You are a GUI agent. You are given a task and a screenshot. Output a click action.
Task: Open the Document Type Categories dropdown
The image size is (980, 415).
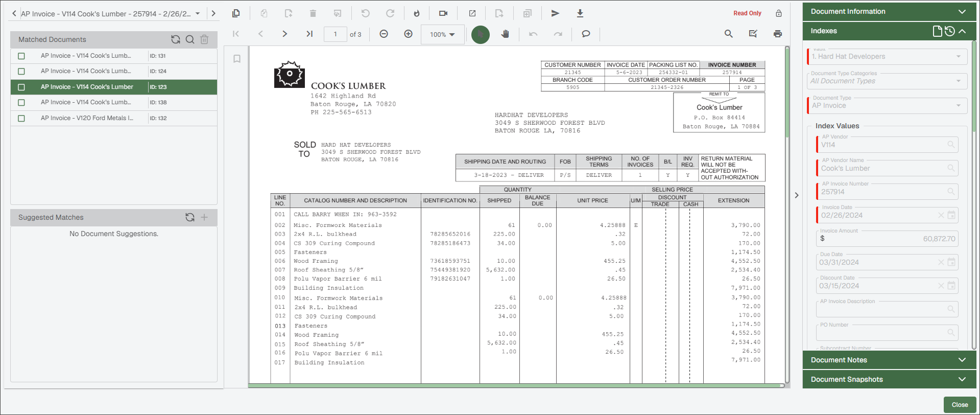pos(887,81)
